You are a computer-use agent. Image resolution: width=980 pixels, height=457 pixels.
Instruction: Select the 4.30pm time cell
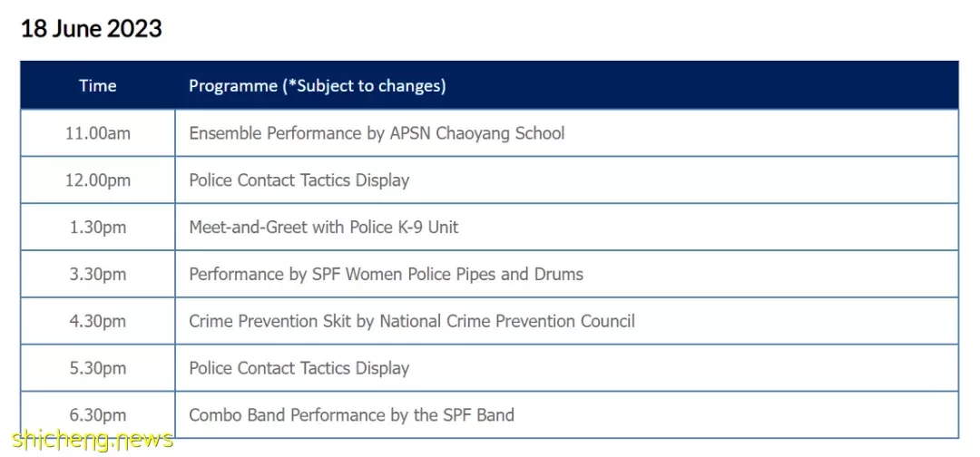[97, 321]
